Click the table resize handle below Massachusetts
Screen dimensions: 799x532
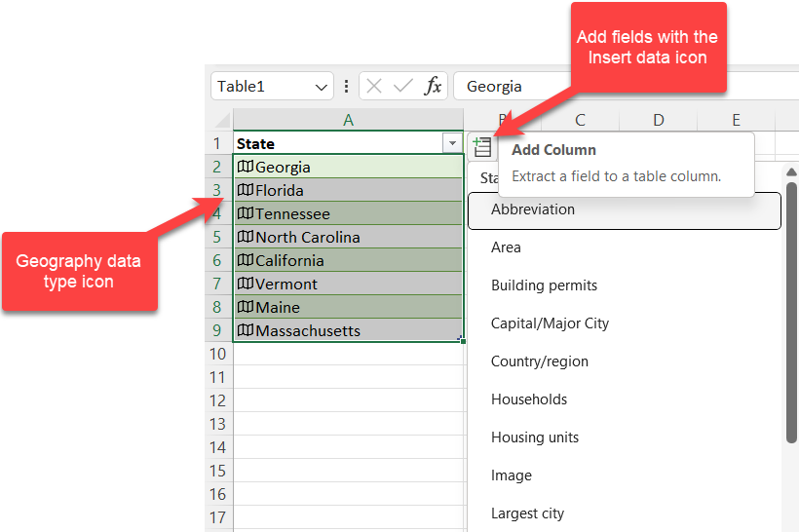point(462,340)
